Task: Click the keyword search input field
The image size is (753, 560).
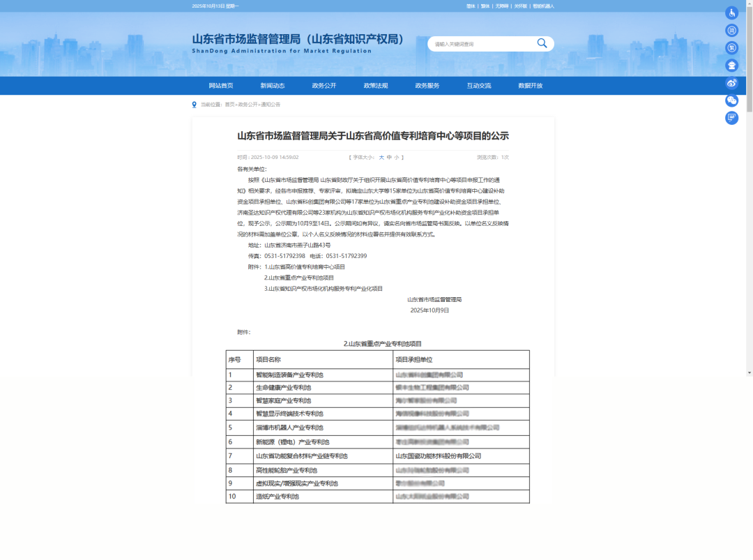Action: [483, 44]
